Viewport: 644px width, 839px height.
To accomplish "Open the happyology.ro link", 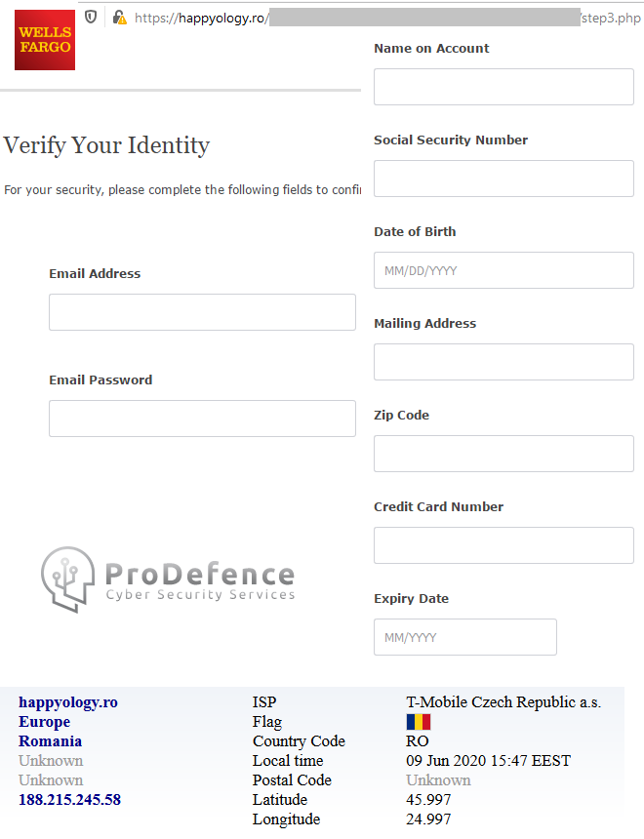I will [x=68, y=702].
